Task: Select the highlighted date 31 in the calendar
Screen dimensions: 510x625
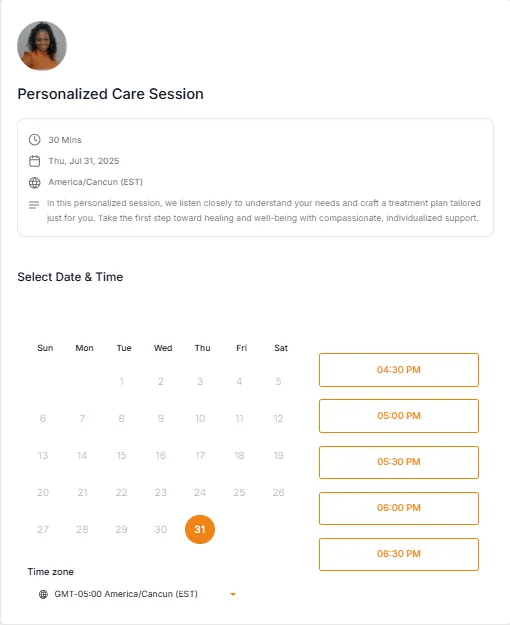Action: pyautogui.click(x=200, y=529)
